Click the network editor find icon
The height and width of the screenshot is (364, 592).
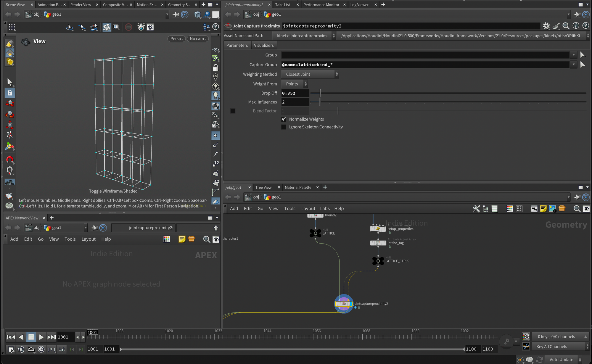pyautogui.click(x=577, y=209)
